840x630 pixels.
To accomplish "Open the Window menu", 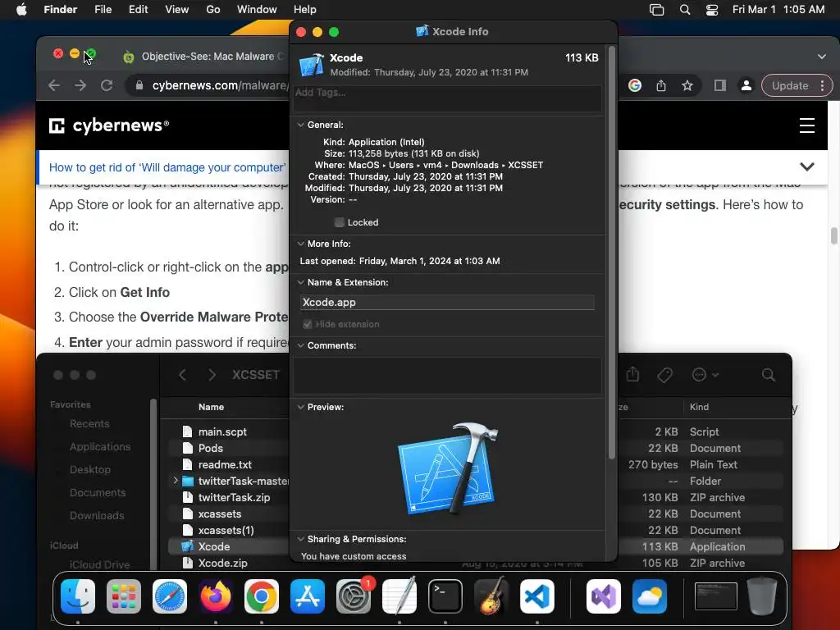I will (257, 10).
